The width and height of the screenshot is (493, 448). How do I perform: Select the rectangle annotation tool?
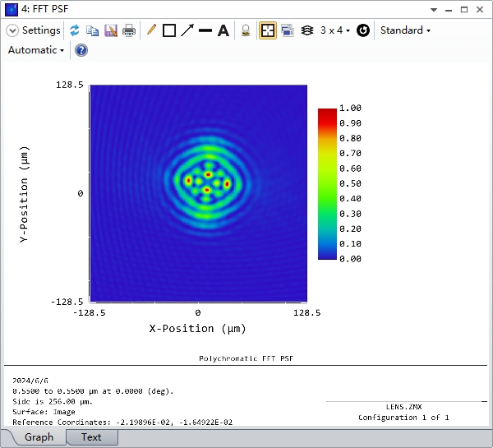coord(169,31)
